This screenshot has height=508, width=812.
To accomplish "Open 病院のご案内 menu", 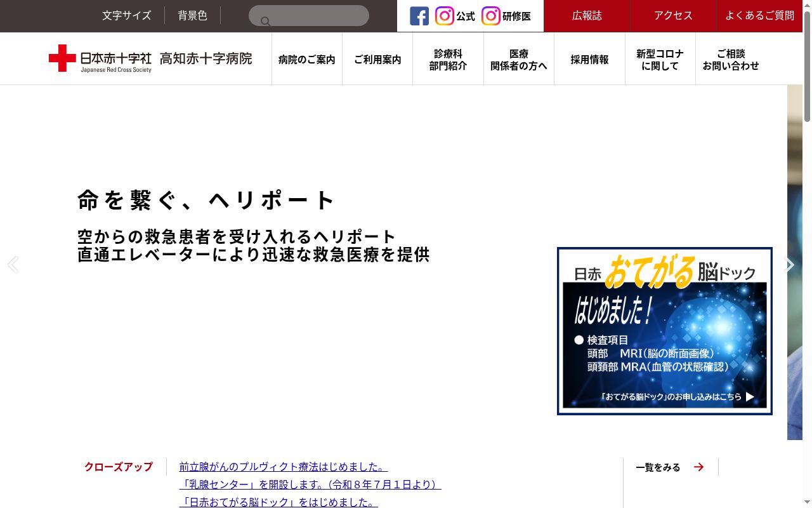I will [307, 59].
